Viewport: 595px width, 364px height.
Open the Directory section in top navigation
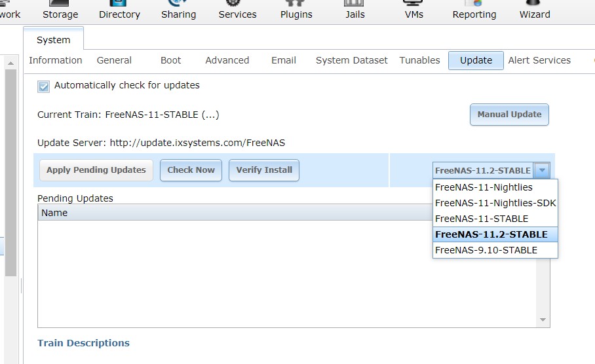(119, 10)
